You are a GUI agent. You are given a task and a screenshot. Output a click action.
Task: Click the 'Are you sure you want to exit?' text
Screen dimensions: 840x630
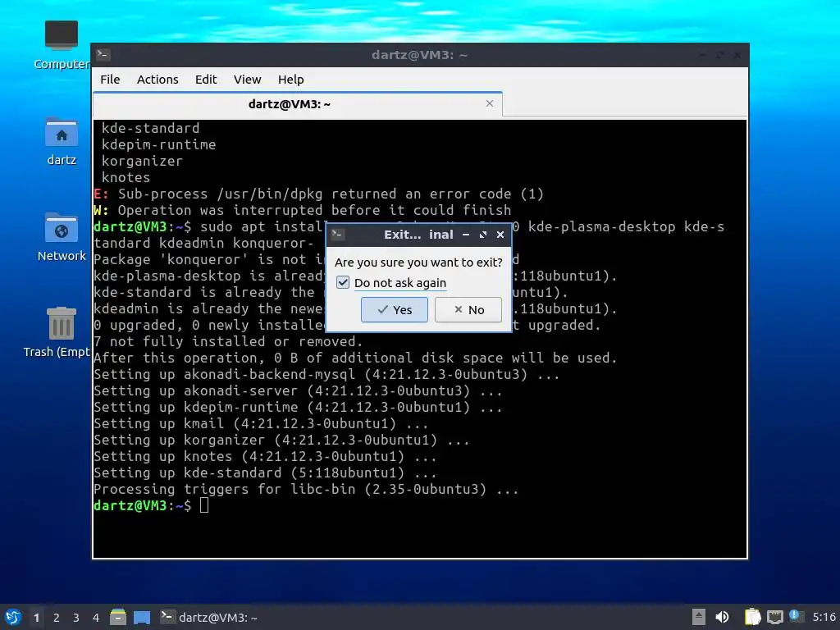click(418, 262)
